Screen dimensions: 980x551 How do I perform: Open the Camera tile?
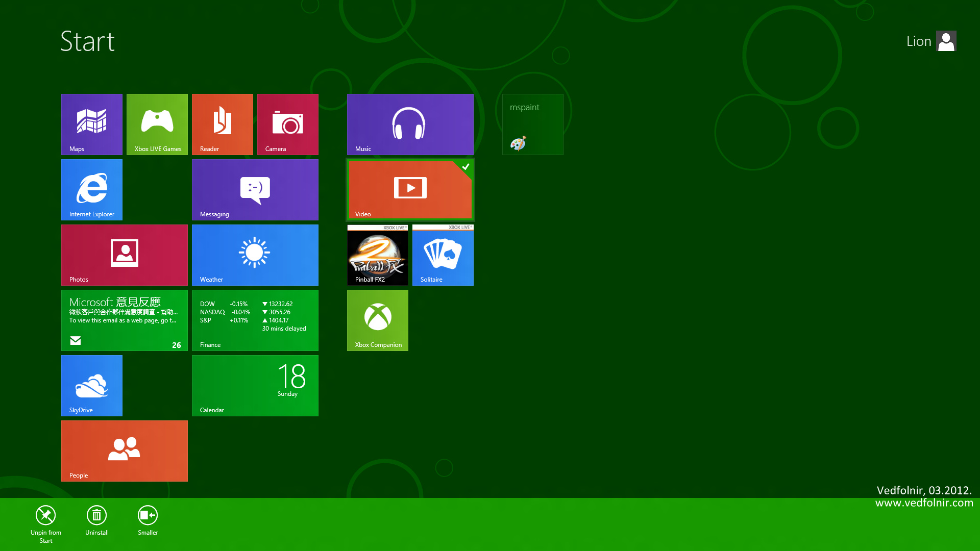288,124
